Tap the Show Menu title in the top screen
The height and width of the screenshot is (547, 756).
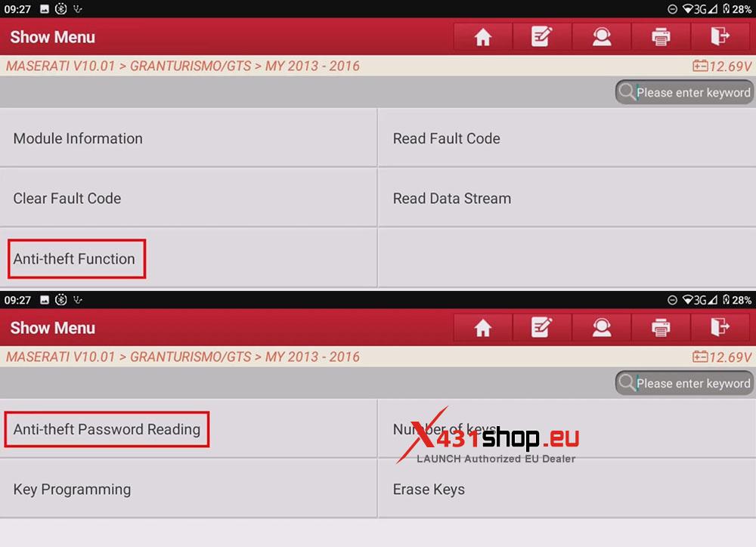(53, 37)
